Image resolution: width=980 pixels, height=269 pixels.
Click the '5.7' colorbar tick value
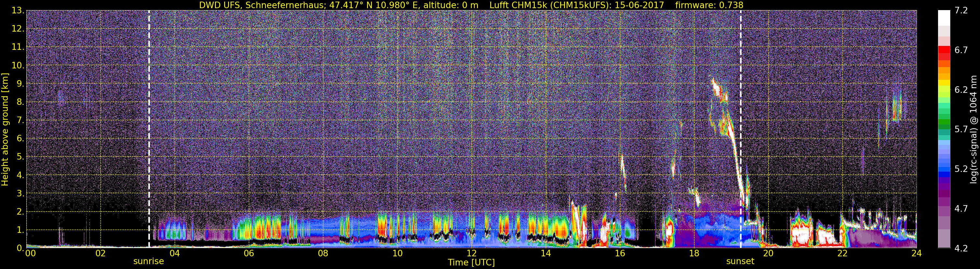pyautogui.click(x=961, y=130)
